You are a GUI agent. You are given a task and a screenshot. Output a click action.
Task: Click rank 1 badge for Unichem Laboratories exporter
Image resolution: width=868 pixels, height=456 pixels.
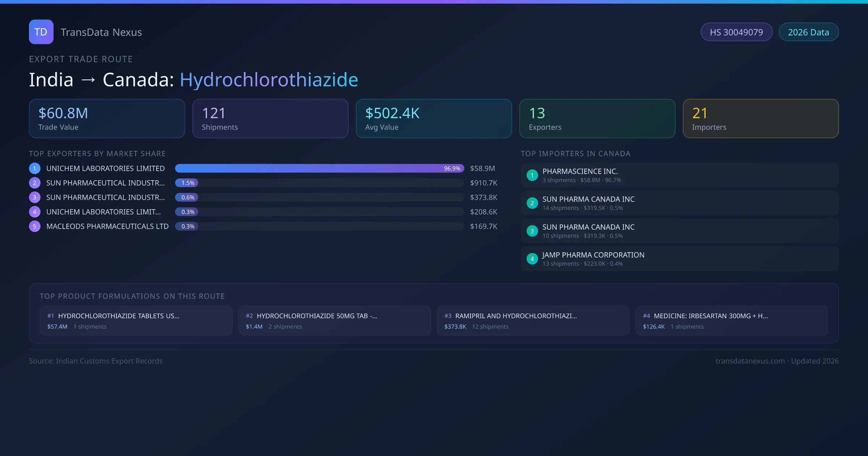point(35,168)
